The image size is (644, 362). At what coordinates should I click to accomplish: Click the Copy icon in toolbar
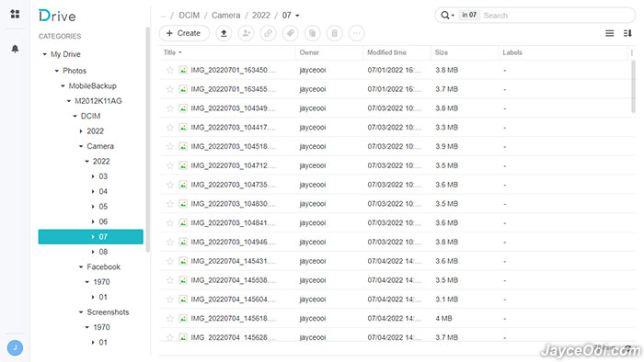coord(313,33)
